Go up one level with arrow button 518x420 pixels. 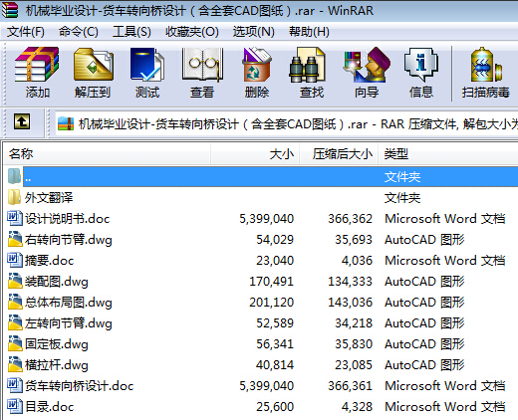(22, 121)
